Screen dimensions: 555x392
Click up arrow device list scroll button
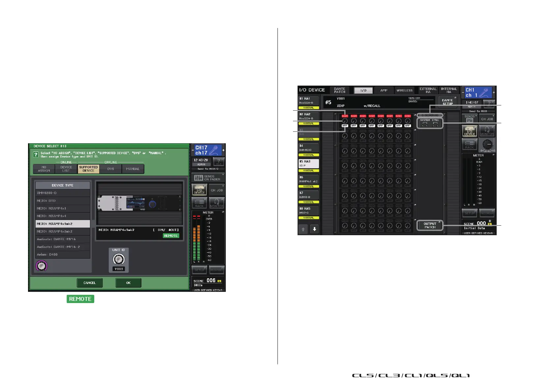coord(303,229)
